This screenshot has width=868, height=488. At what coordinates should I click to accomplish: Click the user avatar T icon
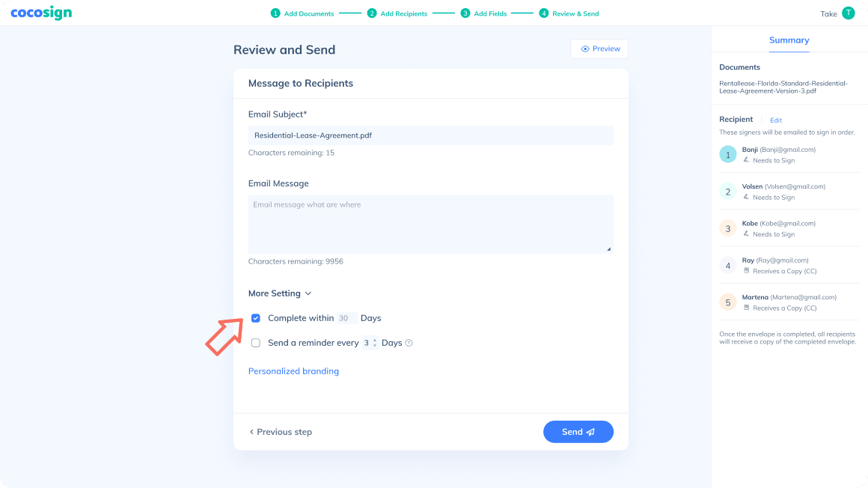848,13
